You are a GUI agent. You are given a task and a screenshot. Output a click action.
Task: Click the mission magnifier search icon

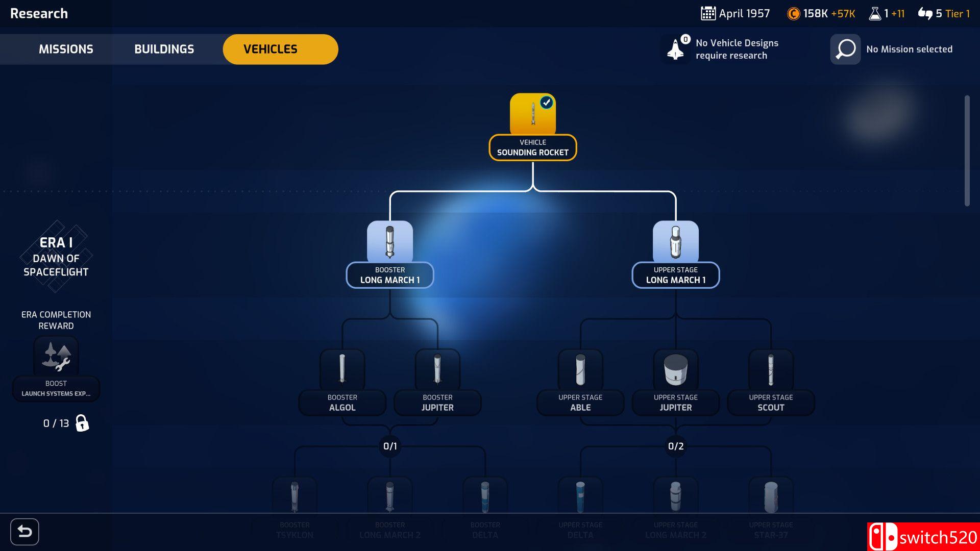845,49
